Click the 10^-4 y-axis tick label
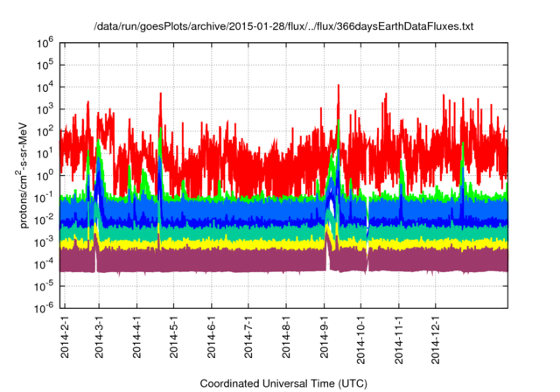 coord(44,264)
